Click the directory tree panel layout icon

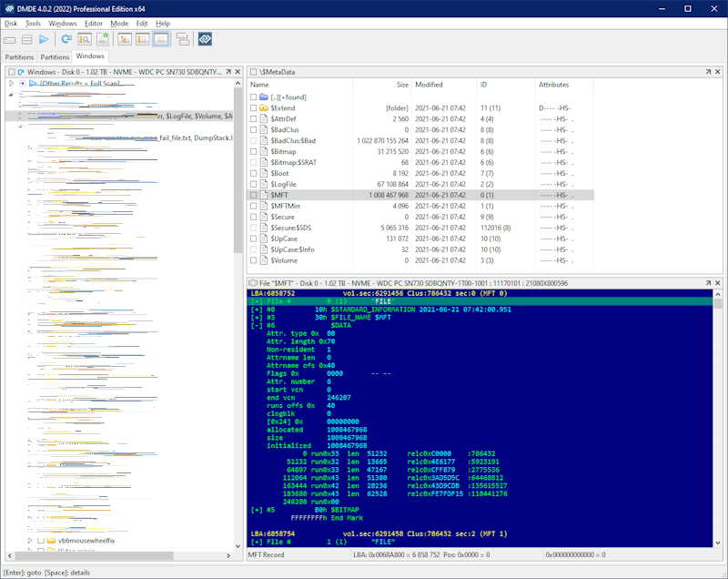(x=124, y=39)
